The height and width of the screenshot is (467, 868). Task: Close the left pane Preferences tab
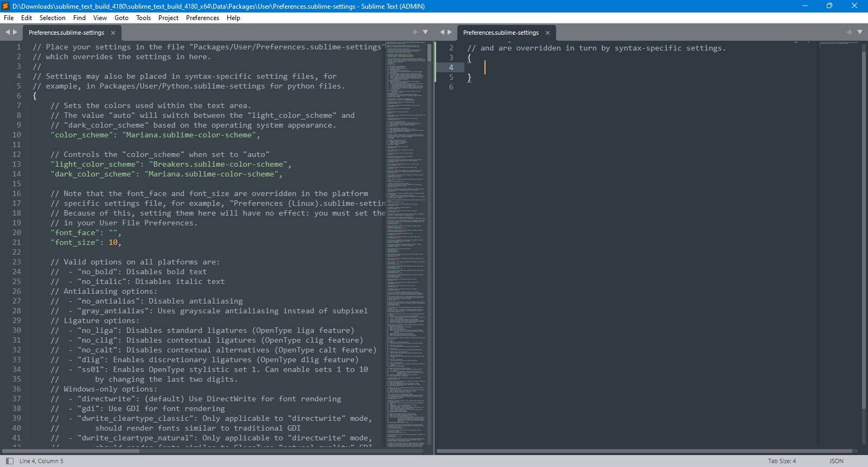click(x=113, y=33)
